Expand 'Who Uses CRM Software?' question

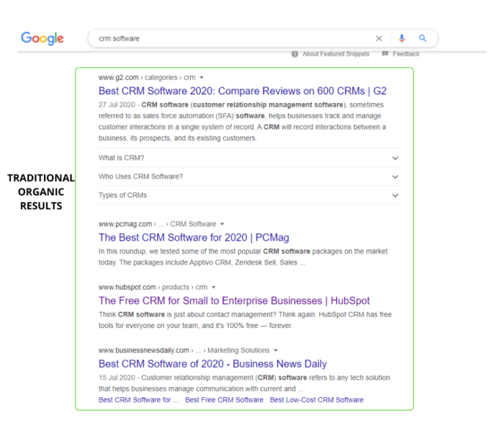coord(250,177)
